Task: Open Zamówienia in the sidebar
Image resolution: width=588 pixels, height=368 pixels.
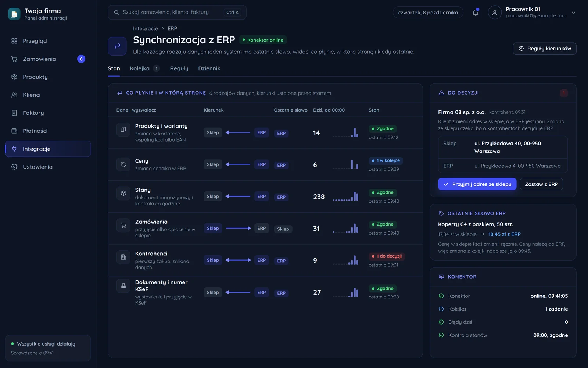Action: click(x=48, y=59)
